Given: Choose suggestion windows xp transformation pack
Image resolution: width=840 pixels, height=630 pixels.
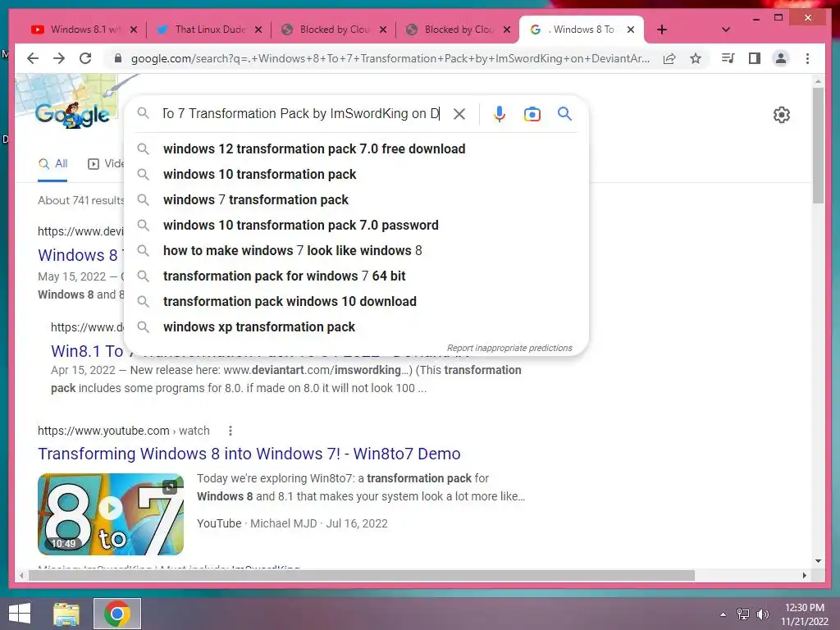Looking at the screenshot, I should tap(356, 326).
